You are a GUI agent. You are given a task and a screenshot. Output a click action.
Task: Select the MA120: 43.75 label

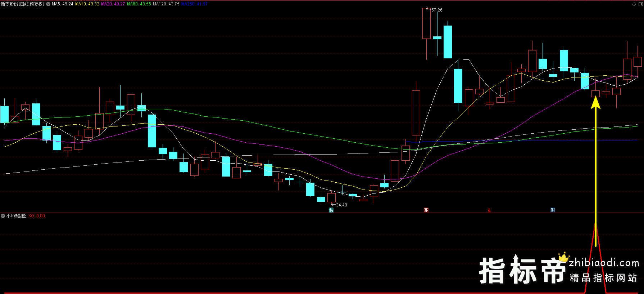tap(166, 4)
